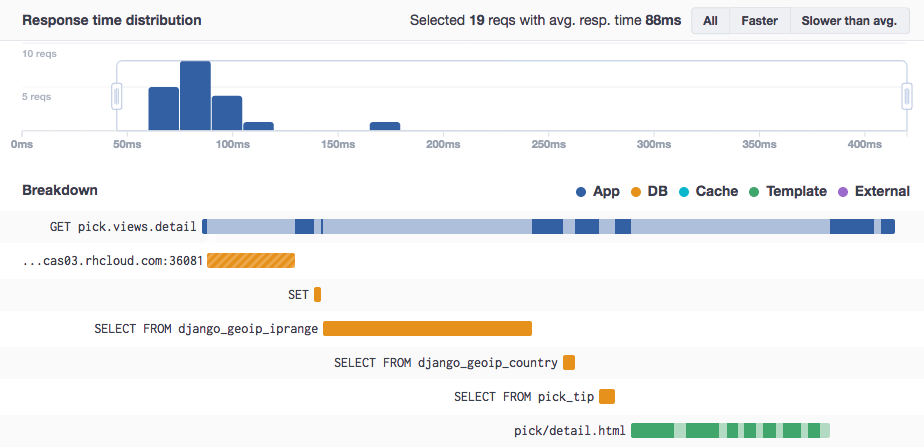924x448 pixels.
Task: Click the orange DB legend dot
Action: [x=637, y=191]
